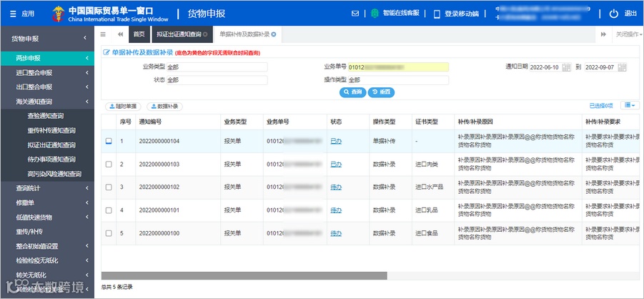Expand the 进口整合申报 sidebar menu
The width and height of the screenshot is (644, 299).
click(47, 73)
